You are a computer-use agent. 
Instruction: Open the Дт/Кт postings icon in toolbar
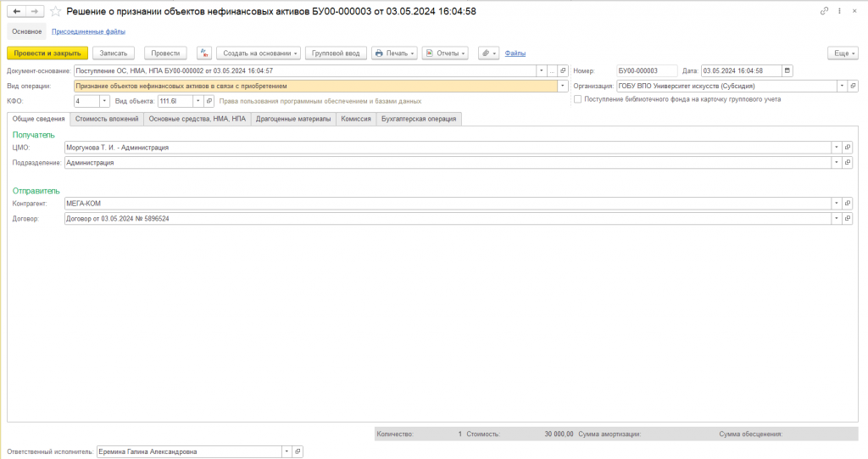tap(204, 53)
